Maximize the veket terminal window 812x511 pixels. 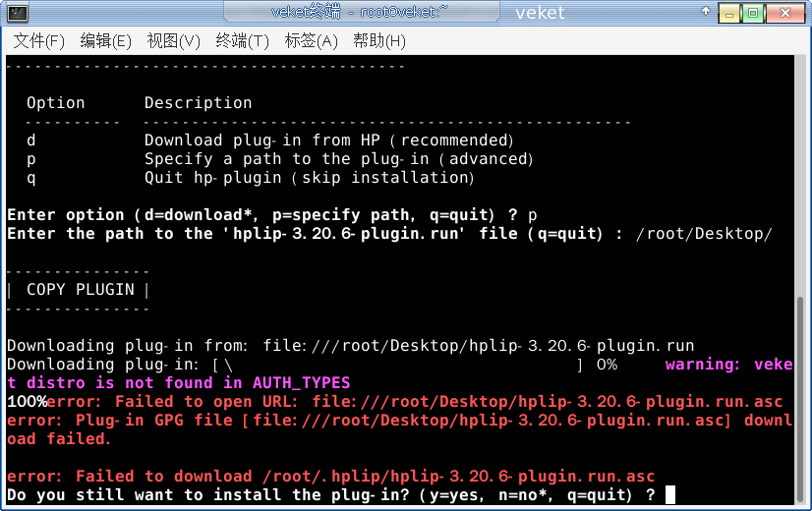click(x=753, y=13)
